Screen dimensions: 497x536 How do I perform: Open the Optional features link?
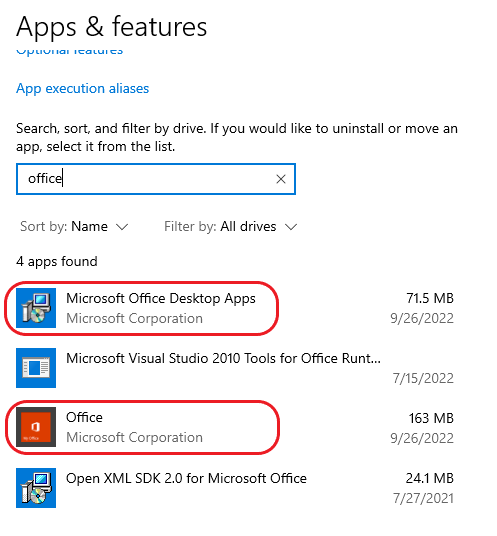coord(69,51)
